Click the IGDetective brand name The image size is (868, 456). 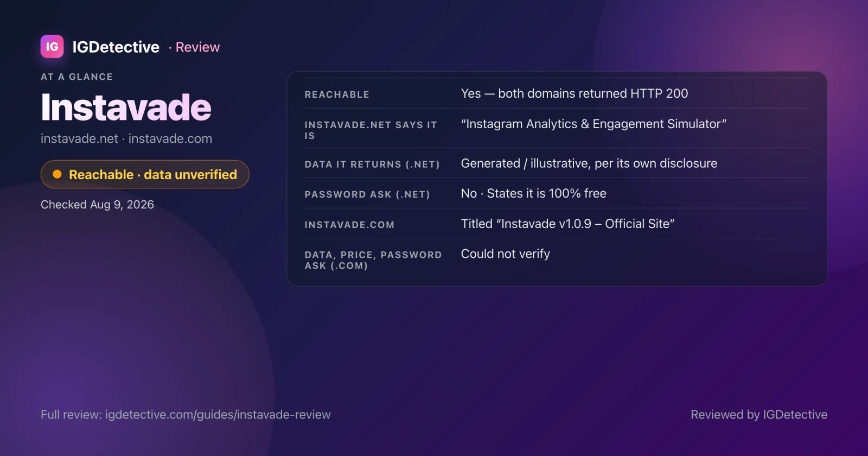(x=116, y=47)
